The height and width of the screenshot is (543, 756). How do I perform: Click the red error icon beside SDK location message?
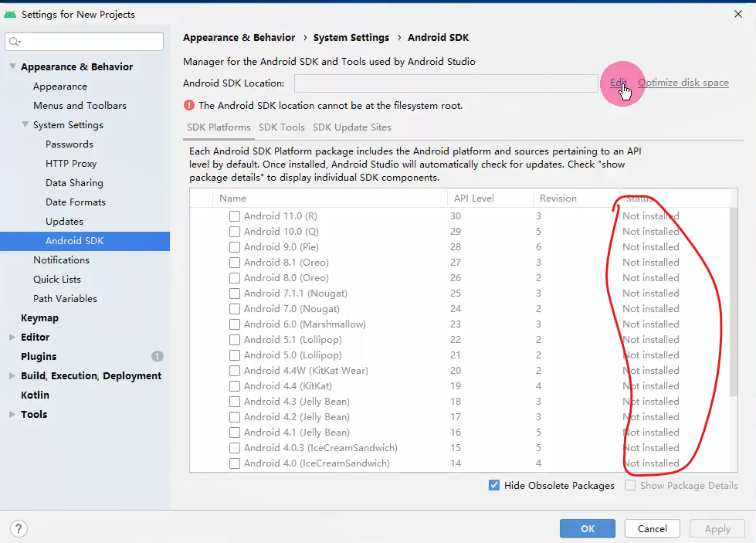pos(189,105)
